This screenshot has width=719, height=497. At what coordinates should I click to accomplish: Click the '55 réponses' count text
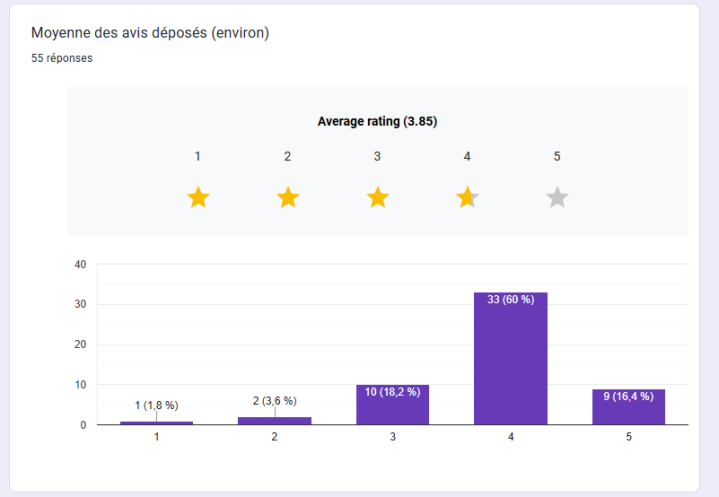pos(62,58)
